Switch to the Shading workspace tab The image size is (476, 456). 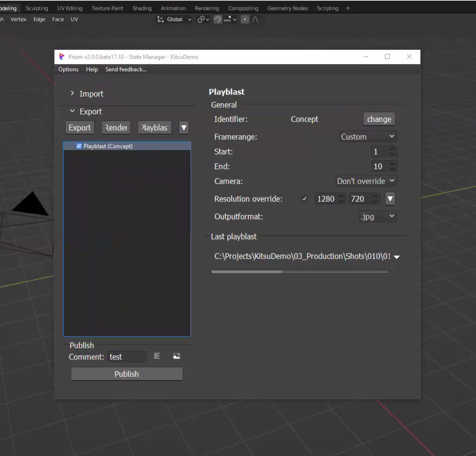click(x=142, y=8)
